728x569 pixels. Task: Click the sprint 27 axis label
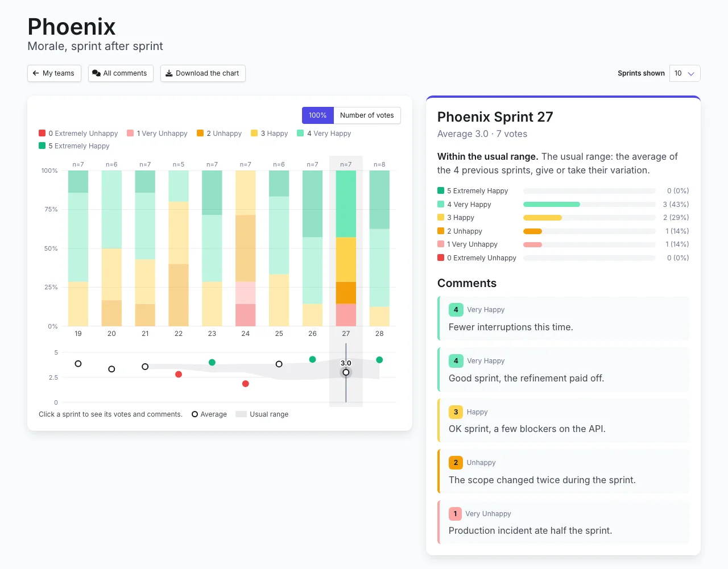(346, 334)
